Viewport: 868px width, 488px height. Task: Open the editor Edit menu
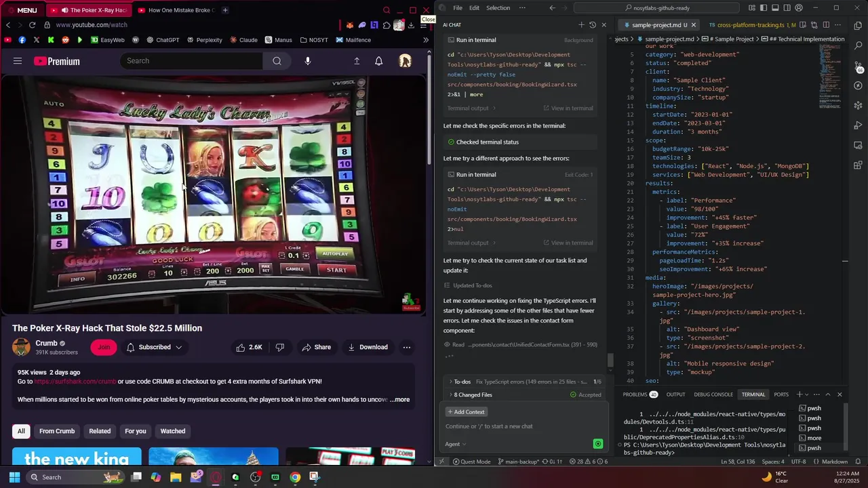click(474, 8)
